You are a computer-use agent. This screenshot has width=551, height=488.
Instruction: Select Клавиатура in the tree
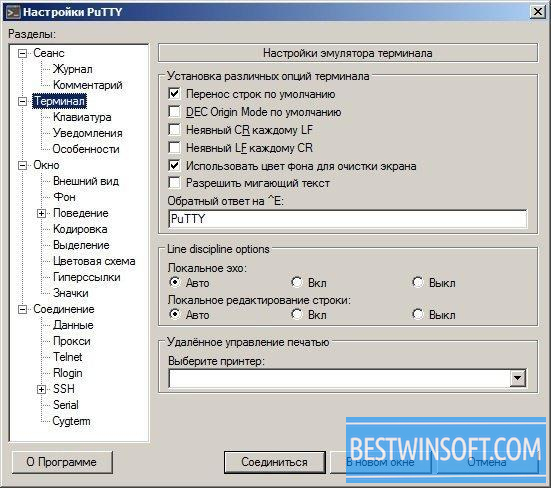click(82, 117)
